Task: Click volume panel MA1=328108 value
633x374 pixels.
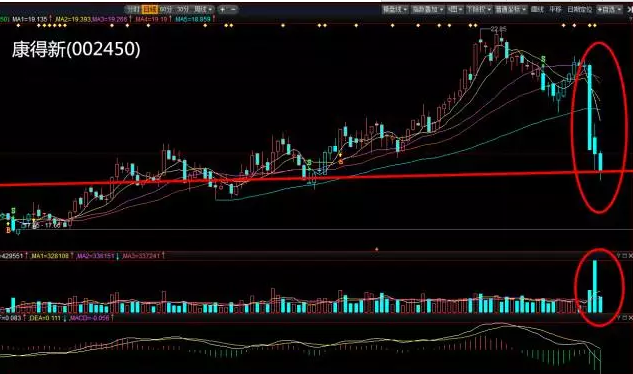Action: (x=50, y=256)
